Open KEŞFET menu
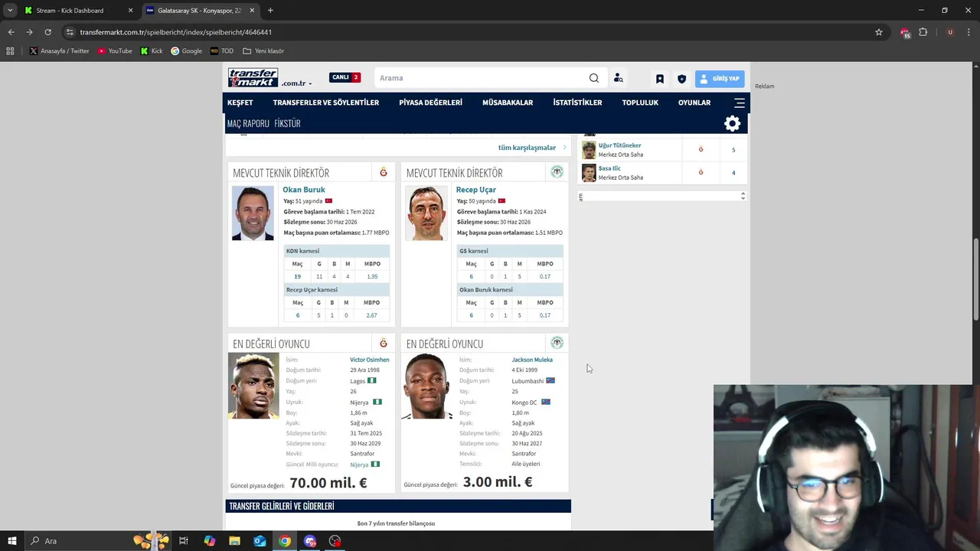This screenshot has width=980, height=551. (x=240, y=103)
